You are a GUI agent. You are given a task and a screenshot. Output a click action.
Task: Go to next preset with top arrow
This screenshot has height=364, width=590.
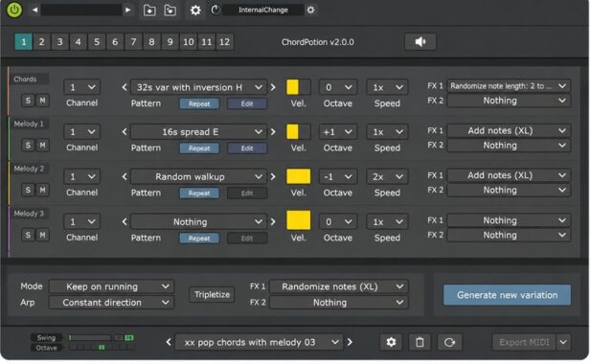128,10
